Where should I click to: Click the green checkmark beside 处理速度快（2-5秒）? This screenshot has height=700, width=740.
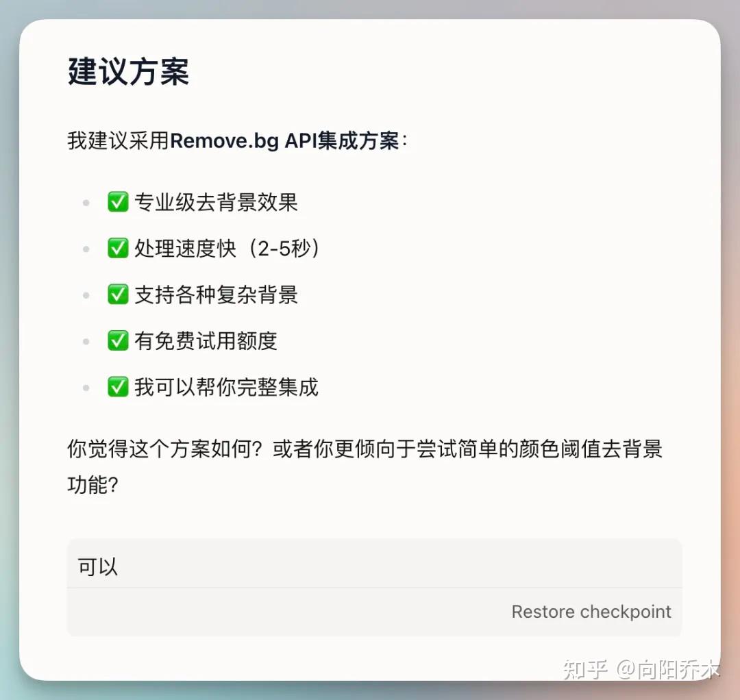(118, 249)
